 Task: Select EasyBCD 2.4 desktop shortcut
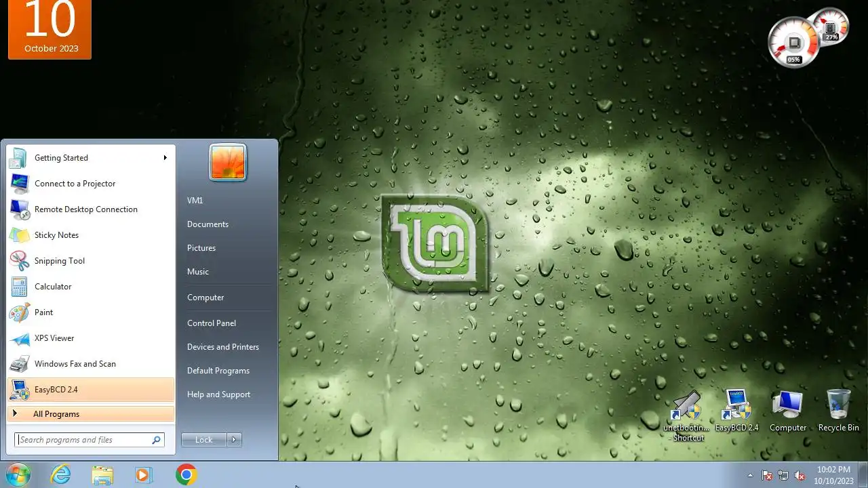736,411
